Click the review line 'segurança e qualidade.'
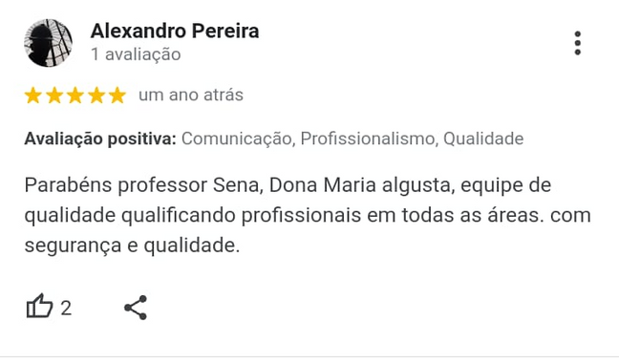The height and width of the screenshot is (364, 619). coord(132,246)
